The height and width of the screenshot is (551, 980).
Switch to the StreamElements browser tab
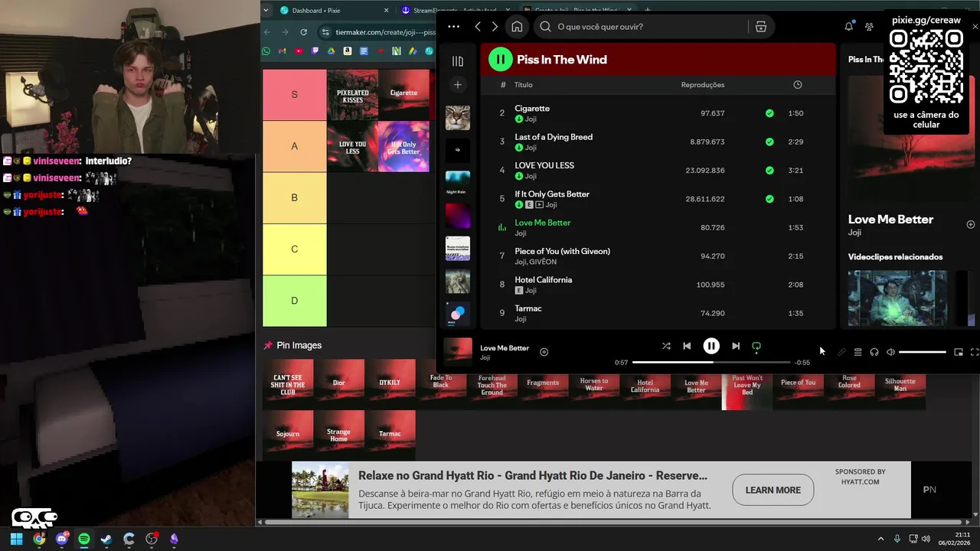click(456, 11)
